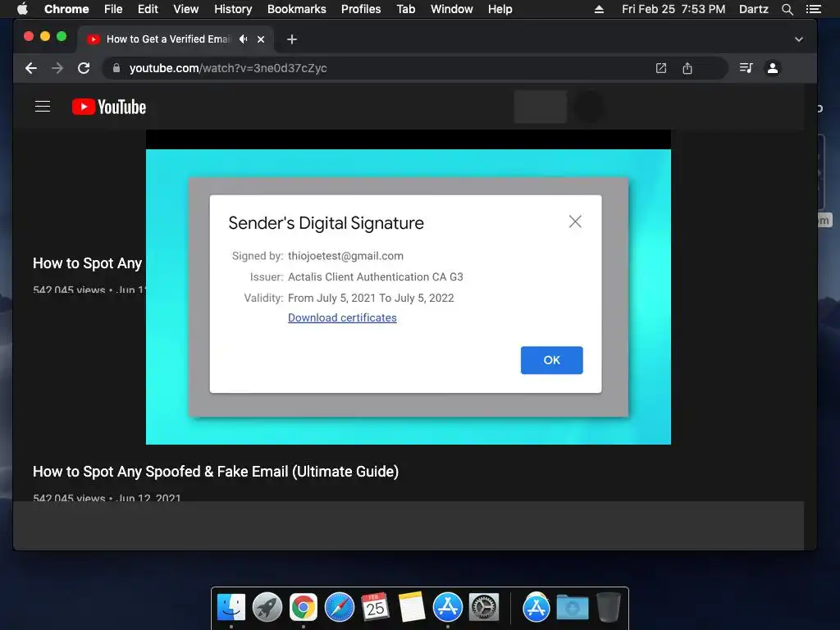Image resolution: width=840 pixels, height=630 pixels.
Task: Open the App Store icon right of Dock divider
Action: pyautogui.click(x=536, y=608)
